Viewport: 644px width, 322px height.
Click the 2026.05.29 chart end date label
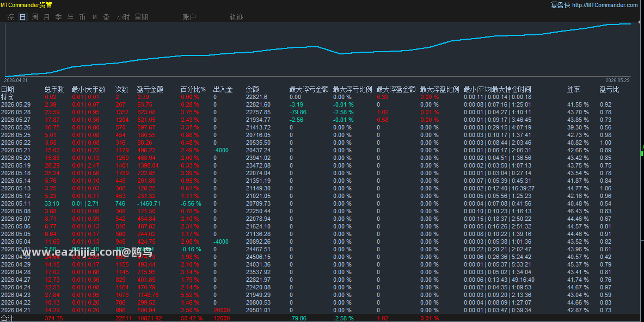click(617, 81)
